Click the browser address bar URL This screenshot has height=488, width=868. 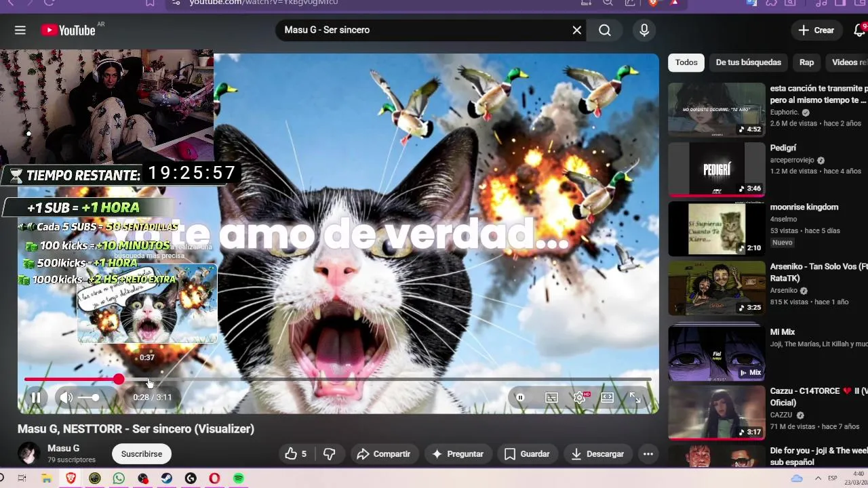pyautogui.click(x=263, y=3)
